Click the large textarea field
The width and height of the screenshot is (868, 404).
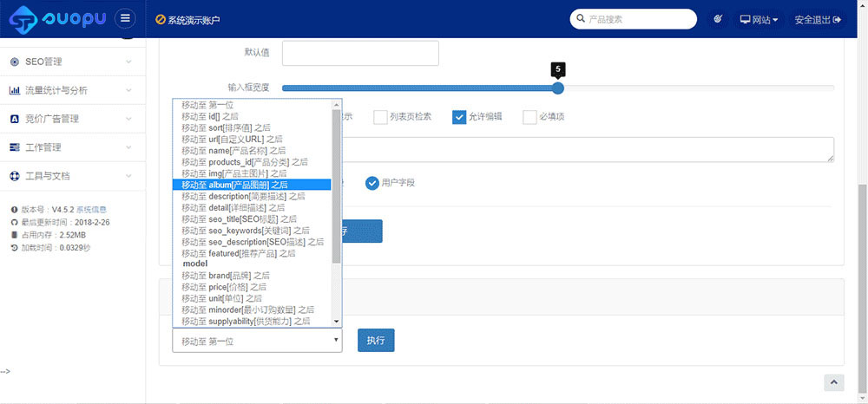[x=588, y=150]
